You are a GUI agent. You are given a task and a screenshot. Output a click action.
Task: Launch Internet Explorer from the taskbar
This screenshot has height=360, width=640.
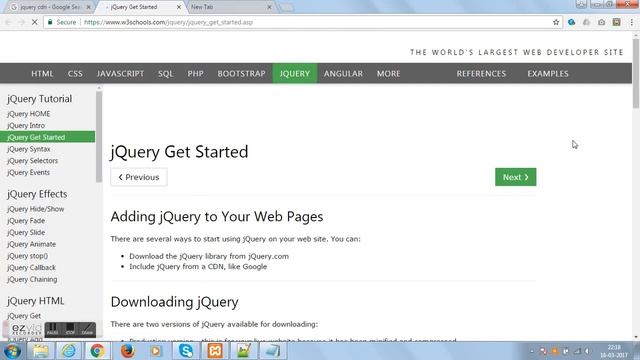[x=69, y=351]
